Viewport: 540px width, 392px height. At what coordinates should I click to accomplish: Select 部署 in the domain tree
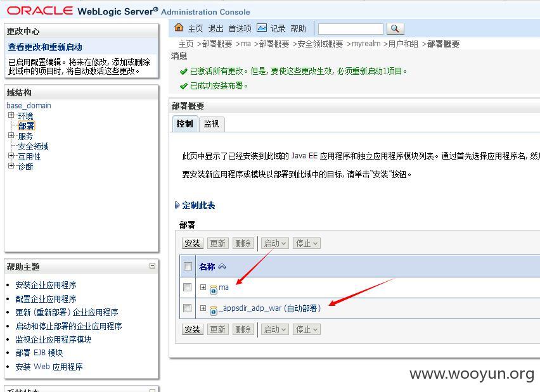[x=26, y=125]
